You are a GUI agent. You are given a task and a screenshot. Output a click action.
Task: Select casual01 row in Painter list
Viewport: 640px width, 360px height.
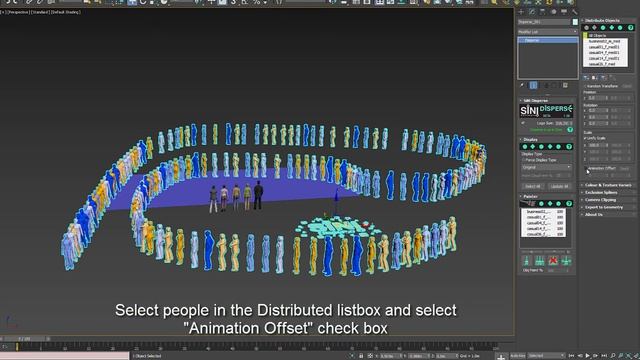point(543,218)
